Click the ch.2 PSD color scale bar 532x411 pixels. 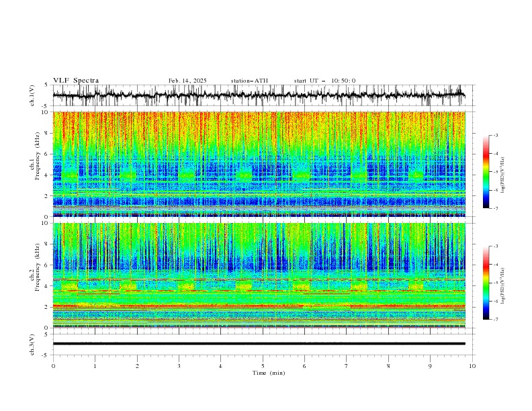point(486,283)
